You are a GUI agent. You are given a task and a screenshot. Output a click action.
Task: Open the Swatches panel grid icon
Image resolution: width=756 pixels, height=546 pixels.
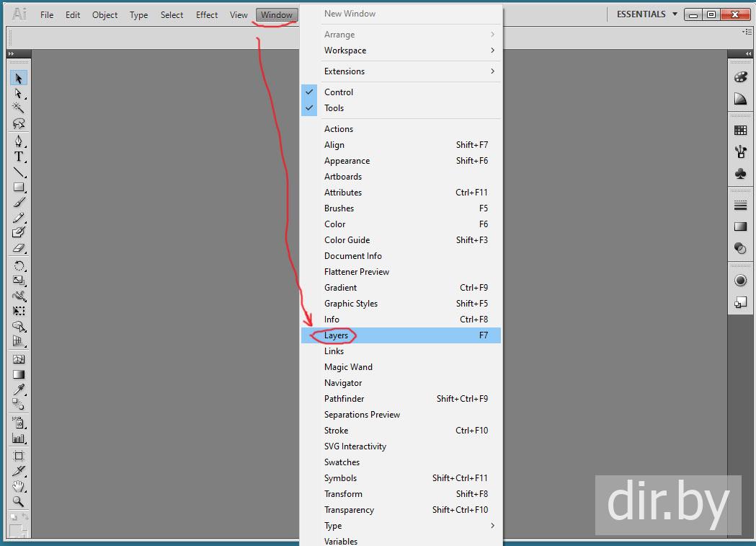click(x=741, y=131)
